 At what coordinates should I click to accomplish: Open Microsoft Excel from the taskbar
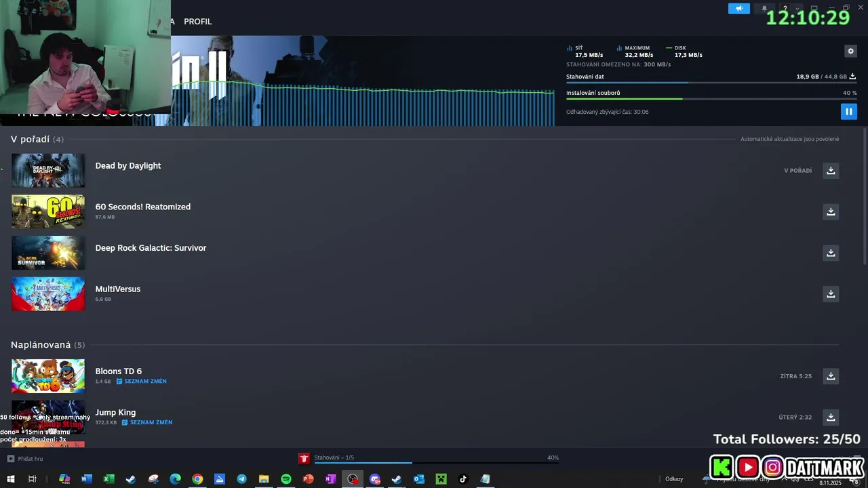pos(108,479)
